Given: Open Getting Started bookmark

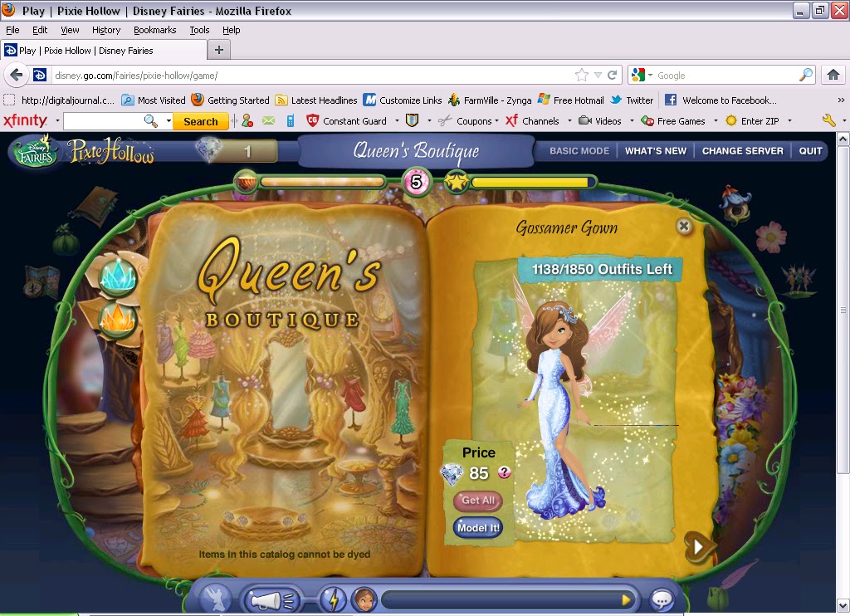Looking at the screenshot, I should (x=231, y=100).
